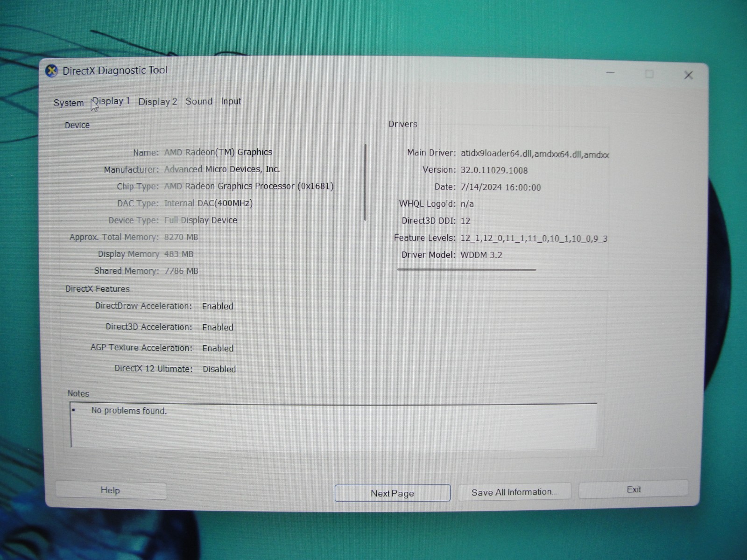Click driver version 32.0.11029.1008
The width and height of the screenshot is (747, 560).
click(494, 170)
